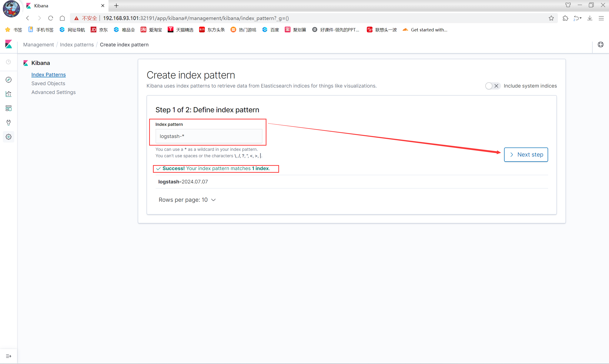Expand Rows per page dropdown
609x364 pixels.
[187, 200]
